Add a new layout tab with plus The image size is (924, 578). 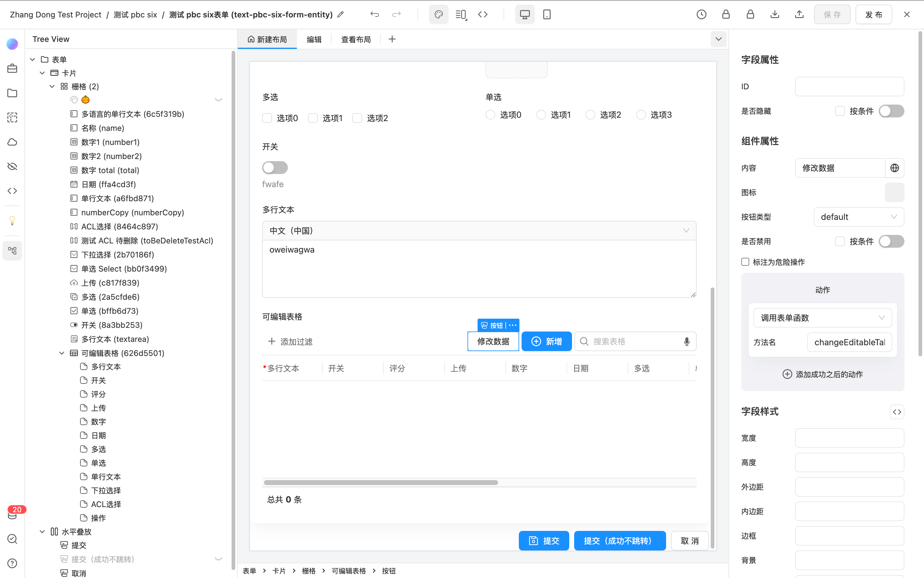(x=392, y=39)
